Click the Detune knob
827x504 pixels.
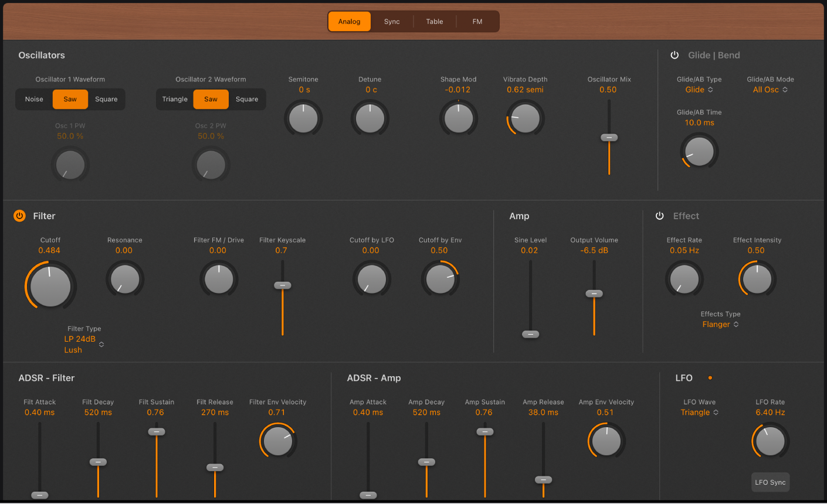370,118
